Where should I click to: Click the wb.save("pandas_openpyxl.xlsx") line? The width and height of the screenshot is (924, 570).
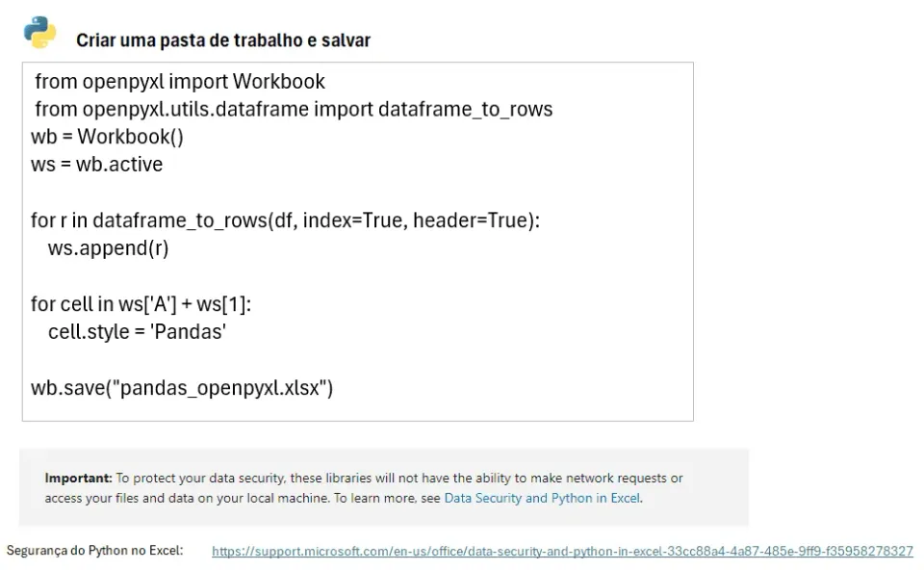(182, 388)
